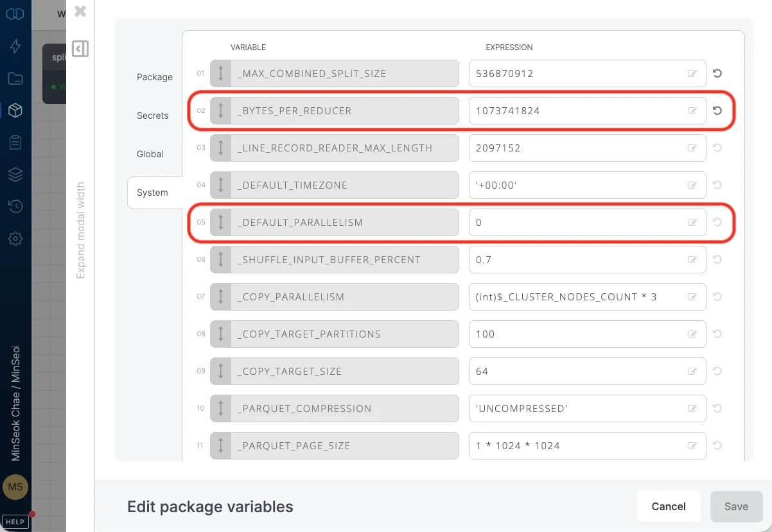Viewport: 772px width, 532px height.
Task: Click reorder handle for _COPY_TARGET_SIZE
Action: click(x=221, y=371)
